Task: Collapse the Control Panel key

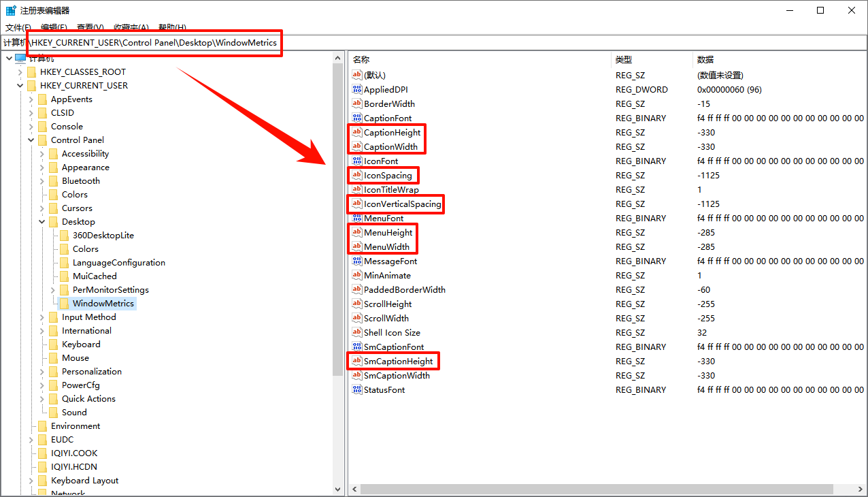Action: 31,140
